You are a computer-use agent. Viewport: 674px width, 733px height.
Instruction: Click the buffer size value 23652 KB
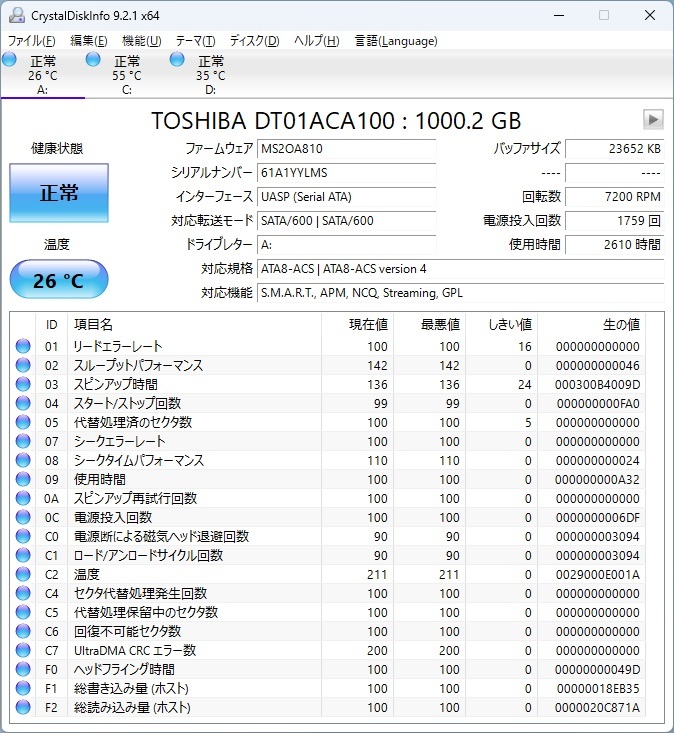[x=615, y=149]
